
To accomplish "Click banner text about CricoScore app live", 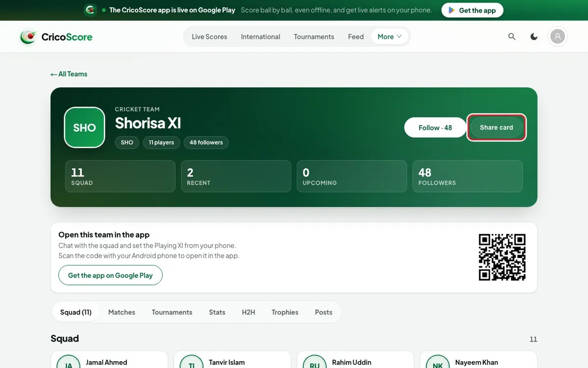I will coord(172,10).
